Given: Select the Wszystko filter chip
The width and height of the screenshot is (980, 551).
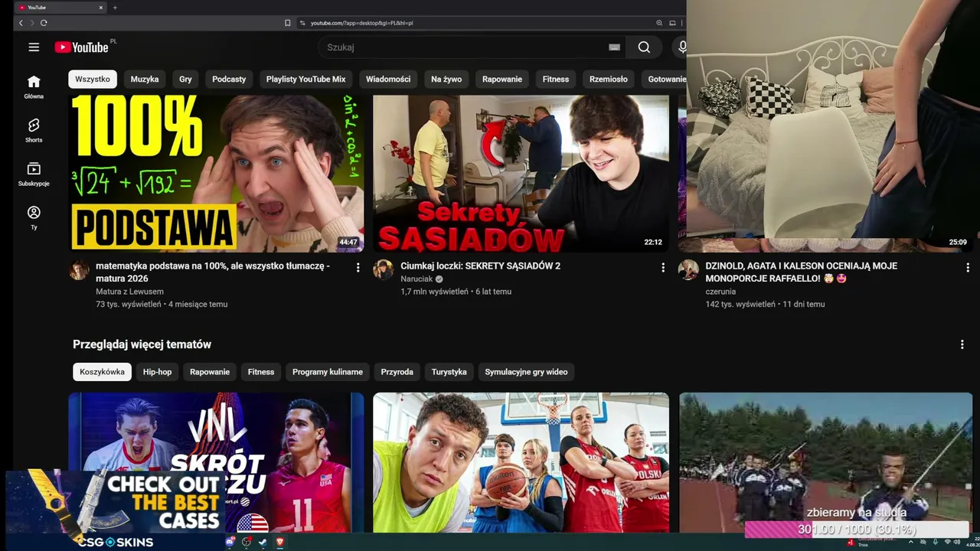Looking at the screenshot, I should click(93, 79).
